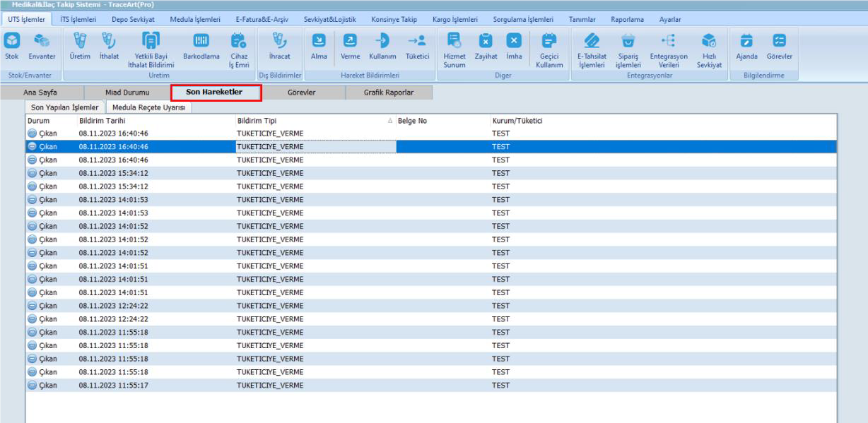Switch to the Miad Durumu tab
The width and height of the screenshot is (868, 423).
click(x=127, y=93)
